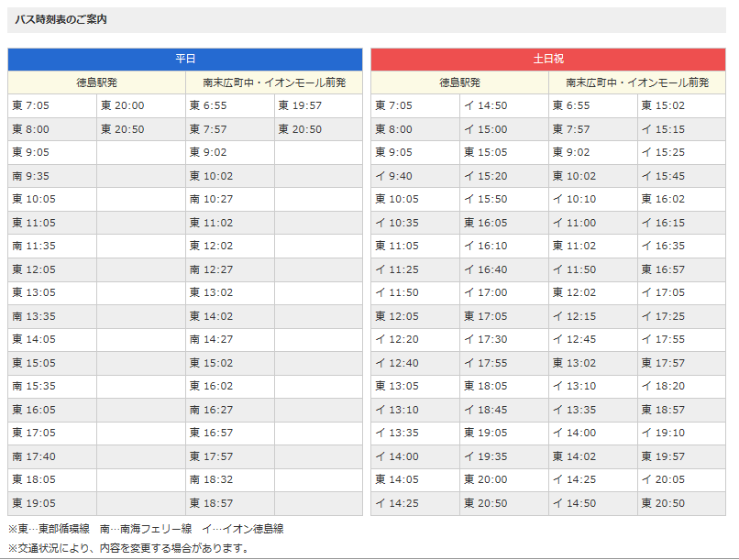Click the バス時刻表のご案内 heading
This screenshot has width=739, height=560.
click(61, 19)
